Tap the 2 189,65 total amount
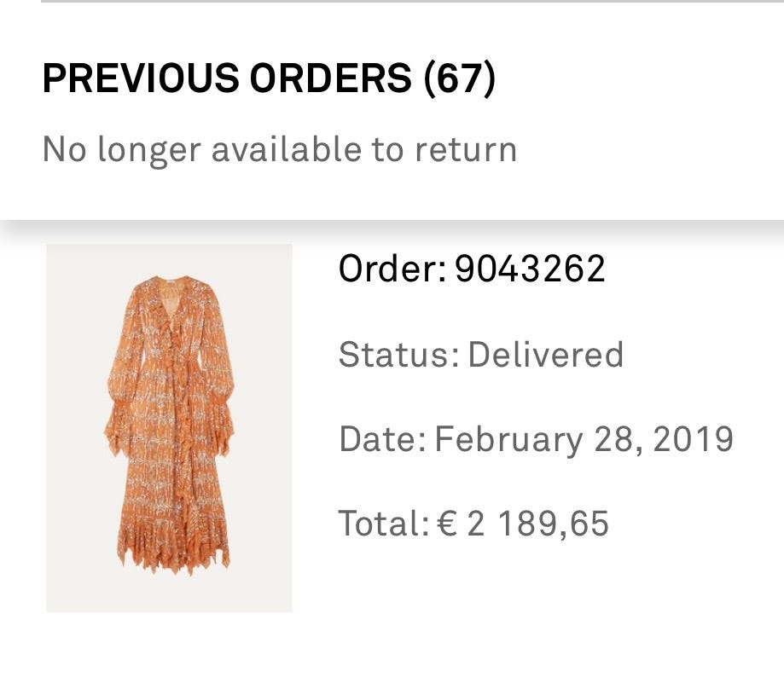This screenshot has height=689, width=784. click(x=537, y=524)
